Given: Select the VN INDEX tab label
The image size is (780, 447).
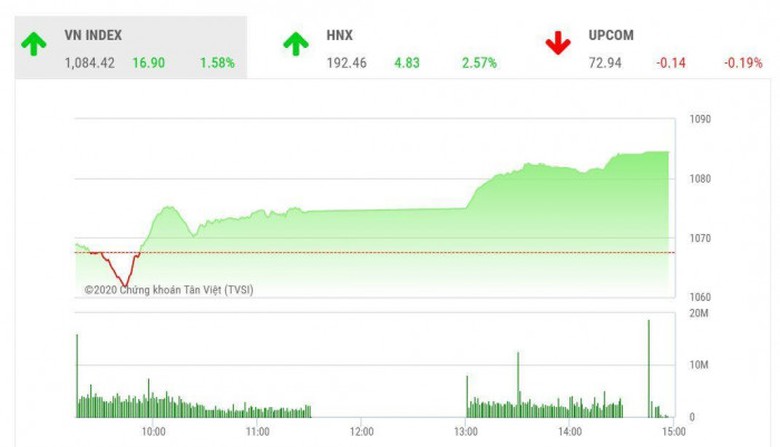Looking at the screenshot, I should [93, 35].
